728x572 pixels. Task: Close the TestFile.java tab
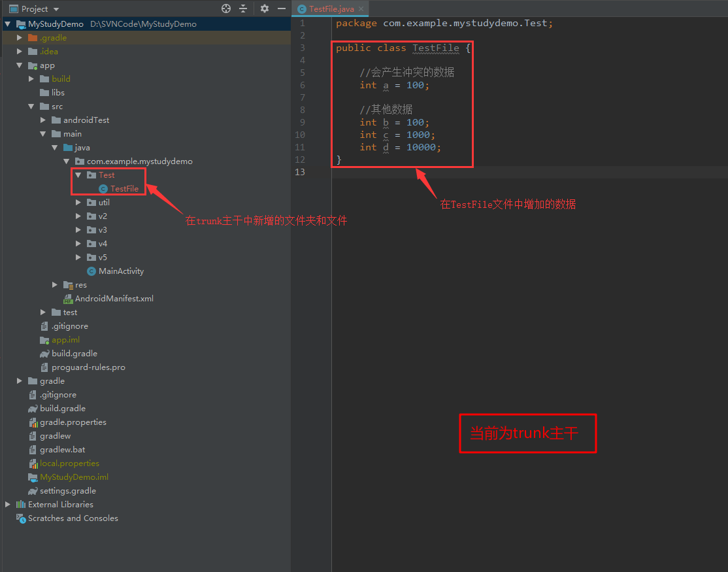[x=361, y=8]
